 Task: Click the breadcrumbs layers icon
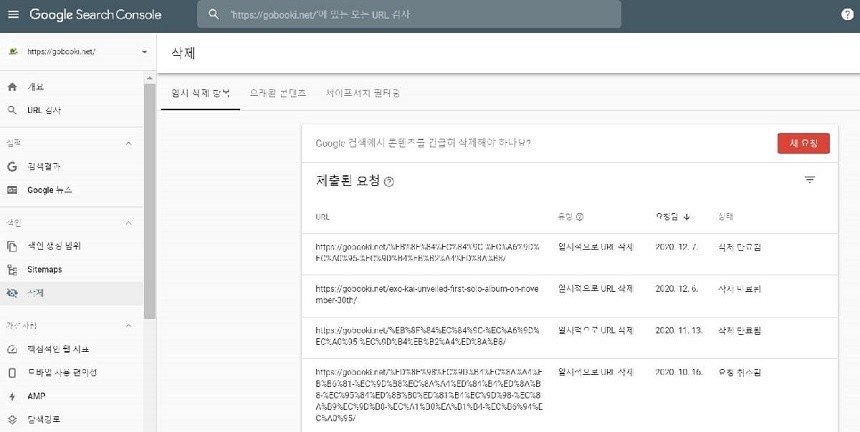tap(12, 420)
